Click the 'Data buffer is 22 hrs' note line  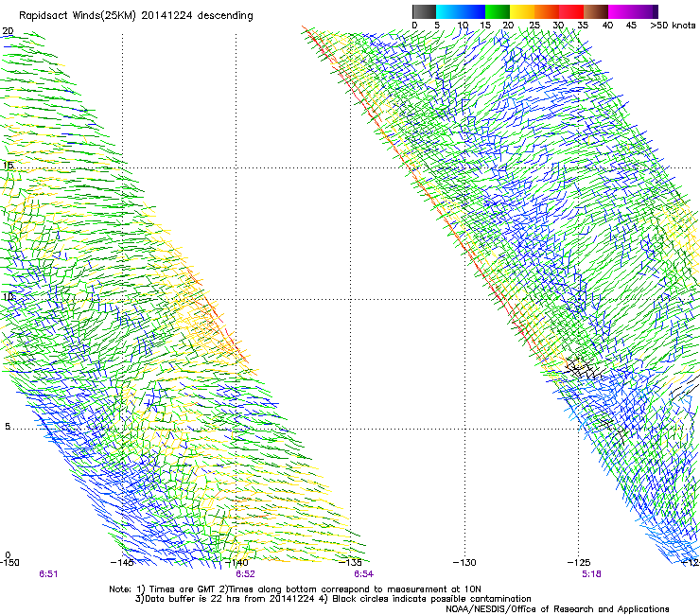333,599
